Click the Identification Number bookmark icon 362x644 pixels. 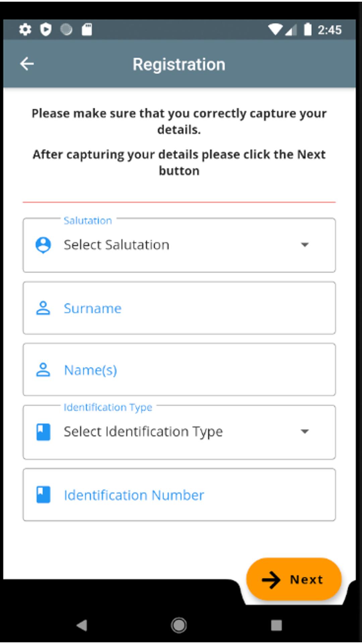pyautogui.click(x=43, y=495)
